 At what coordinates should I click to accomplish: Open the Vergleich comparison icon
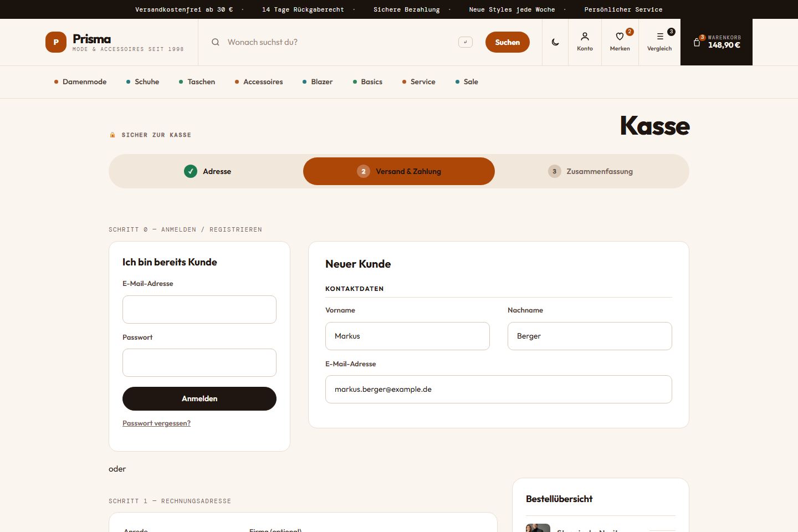click(659, 42)
